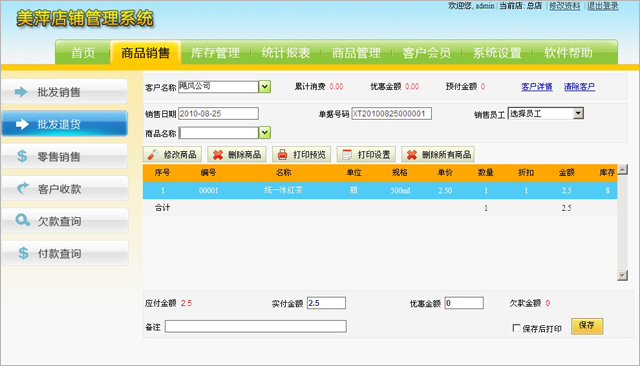640x366 pixels.
Task: Click the 保存 button
Action: 587,326
